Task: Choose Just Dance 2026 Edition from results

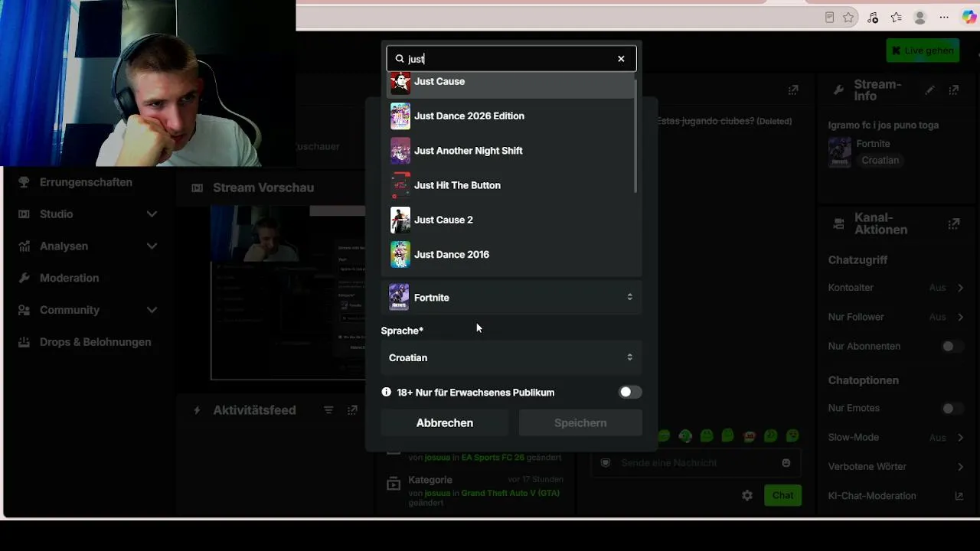Action: (511, 116)
